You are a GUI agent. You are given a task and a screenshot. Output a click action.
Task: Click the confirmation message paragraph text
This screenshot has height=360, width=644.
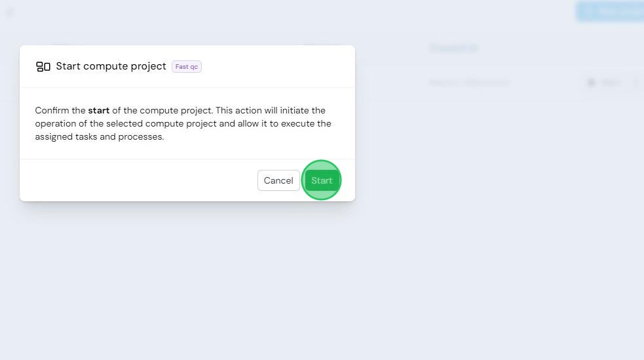(x=183, y=123)
